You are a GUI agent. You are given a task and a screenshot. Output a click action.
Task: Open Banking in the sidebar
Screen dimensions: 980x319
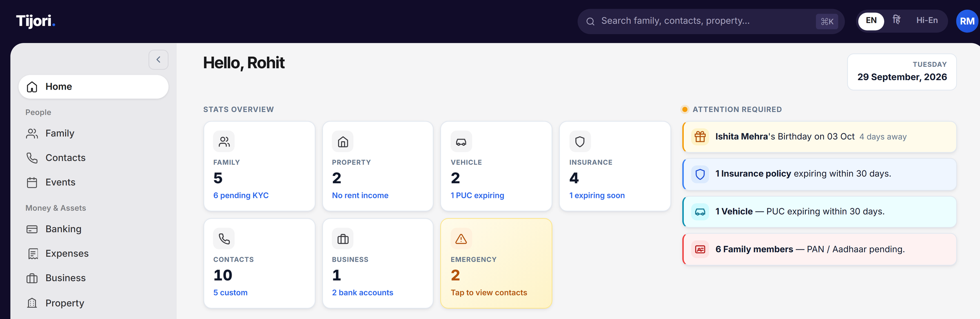pyautogui.click(x=94, y=229)
